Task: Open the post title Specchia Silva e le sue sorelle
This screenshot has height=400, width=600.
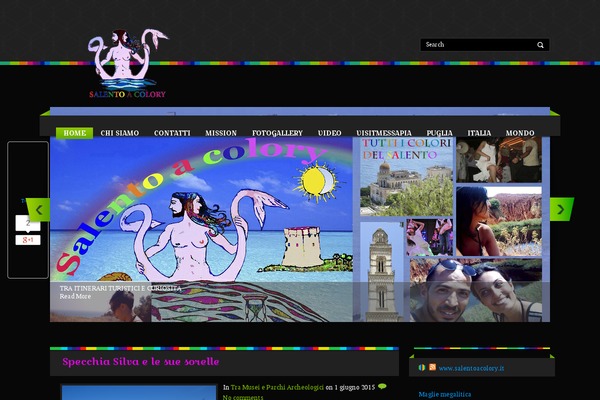Action: pyautogui.click(x=141, y=362)
